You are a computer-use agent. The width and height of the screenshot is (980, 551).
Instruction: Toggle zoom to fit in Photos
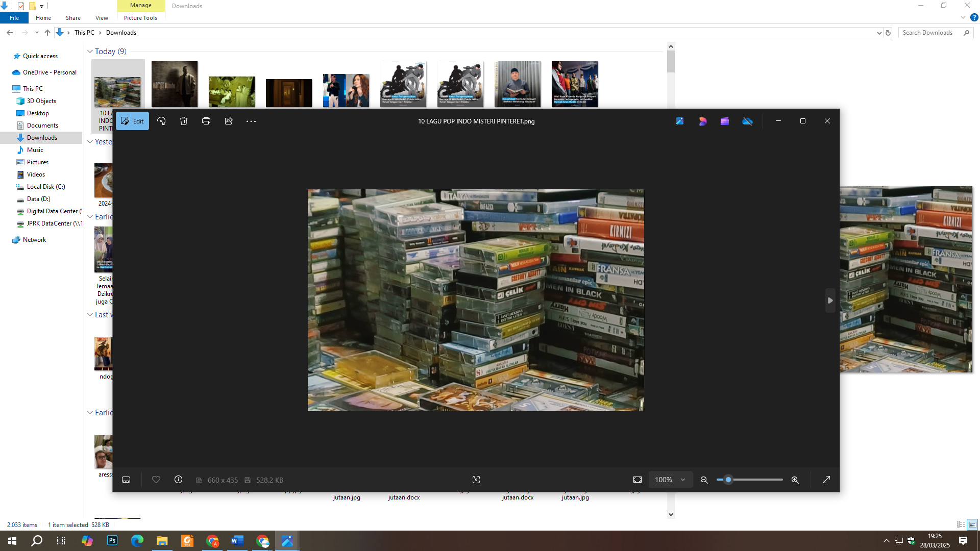pyautogui.click(x=638, y=480)
